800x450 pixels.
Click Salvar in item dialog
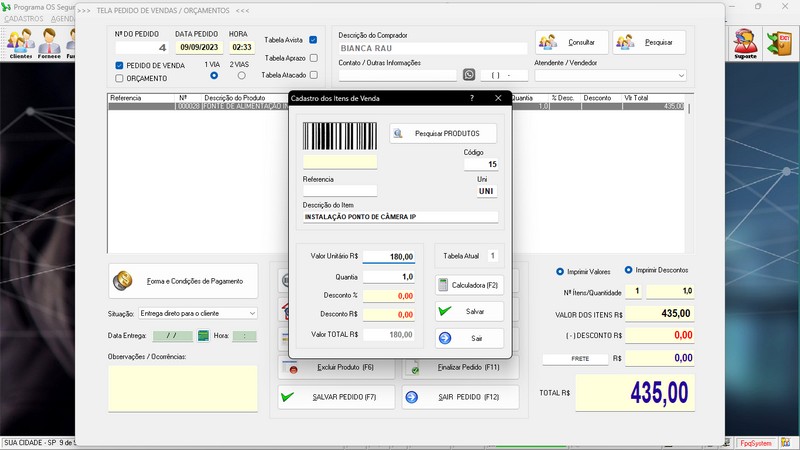tap(469, 311)
